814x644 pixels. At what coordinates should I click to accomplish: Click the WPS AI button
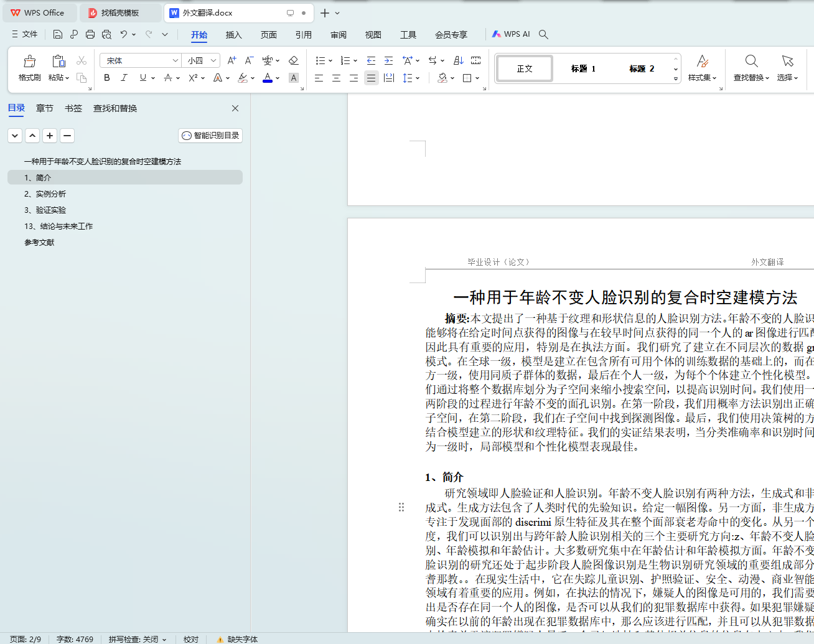pyautogui.click(x=511, y=34)
